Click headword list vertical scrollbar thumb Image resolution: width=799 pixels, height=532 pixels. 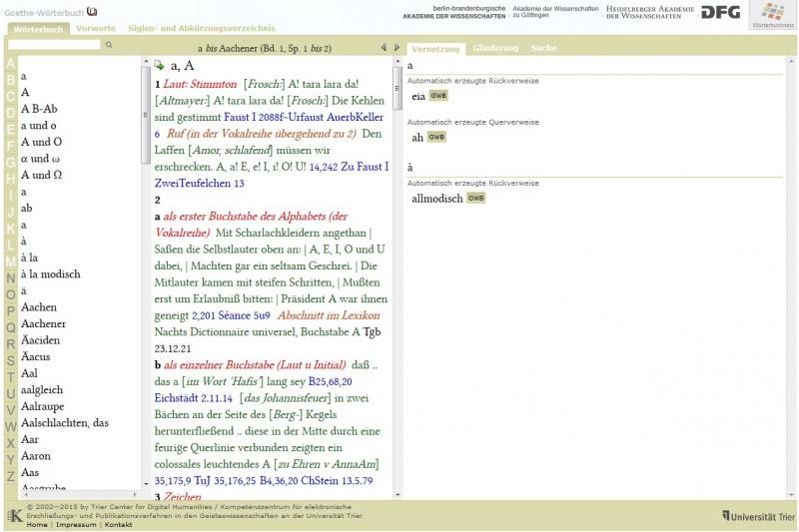146,115
